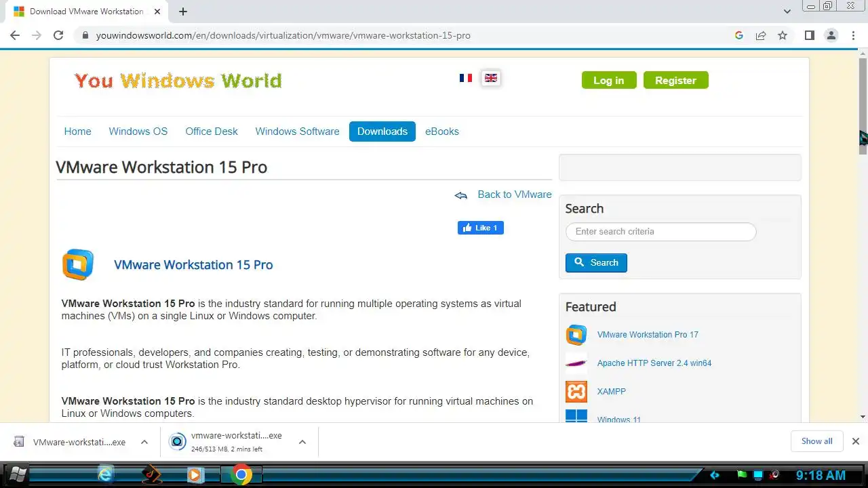This screenshot has width=868, height=488.
Task: Open Chrome three-dot menu
Action: (x=853, y=35)
